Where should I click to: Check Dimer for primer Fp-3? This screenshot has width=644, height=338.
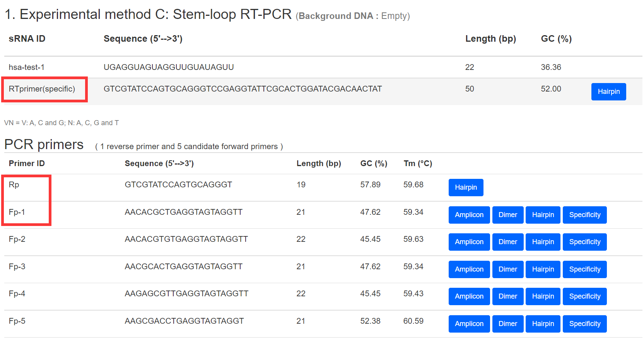click(508, 269)
